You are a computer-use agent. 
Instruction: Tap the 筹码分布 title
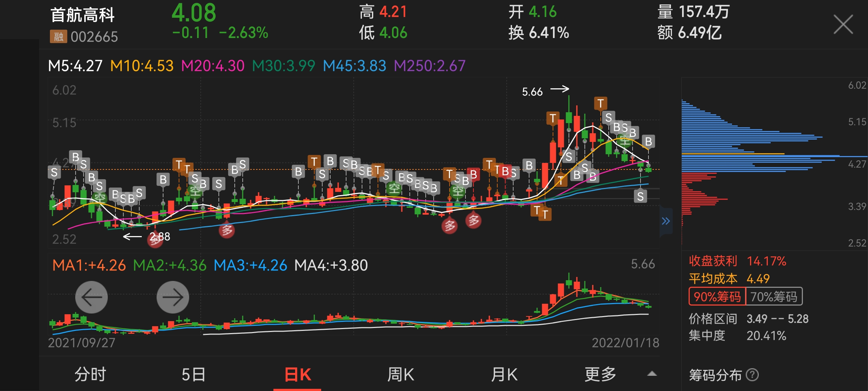click(715, 375)
